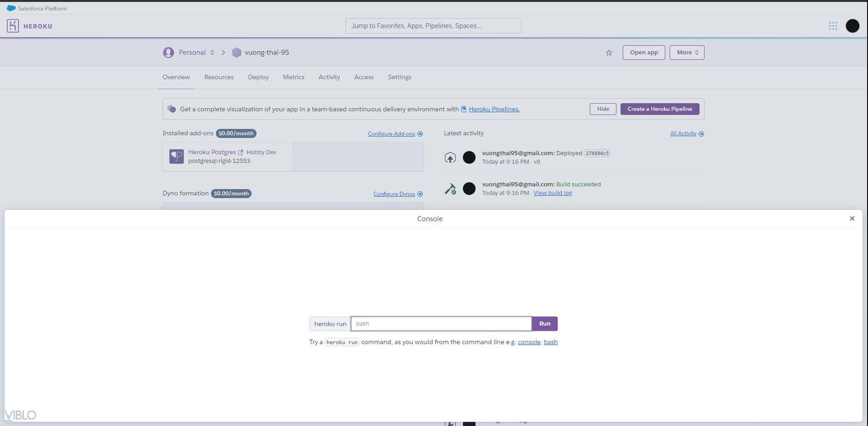Image resolution: width=868 pixels, height=426 pixels.
Task: Click the Heroku logo icon
Action: (13, 26)
